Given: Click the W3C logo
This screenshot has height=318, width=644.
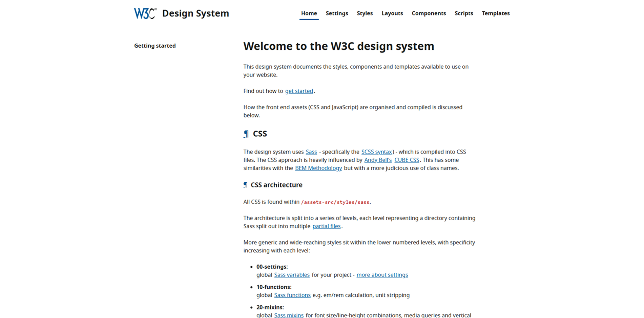Looking at the screenshot, I should pyautogui.click(x=145, y=13).
